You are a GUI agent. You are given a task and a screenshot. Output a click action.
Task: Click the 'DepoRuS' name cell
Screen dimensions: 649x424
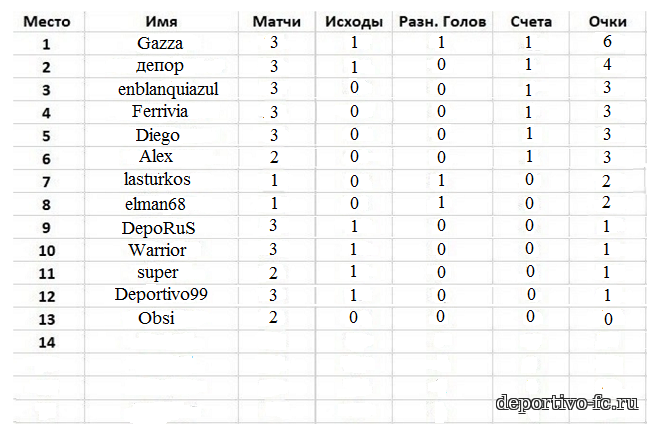pos(161,227)
